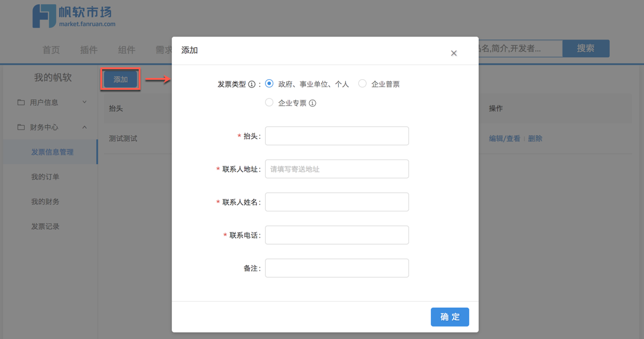Click 测试测试 table cell
The image size is (644, 339).
click(123, 139)
